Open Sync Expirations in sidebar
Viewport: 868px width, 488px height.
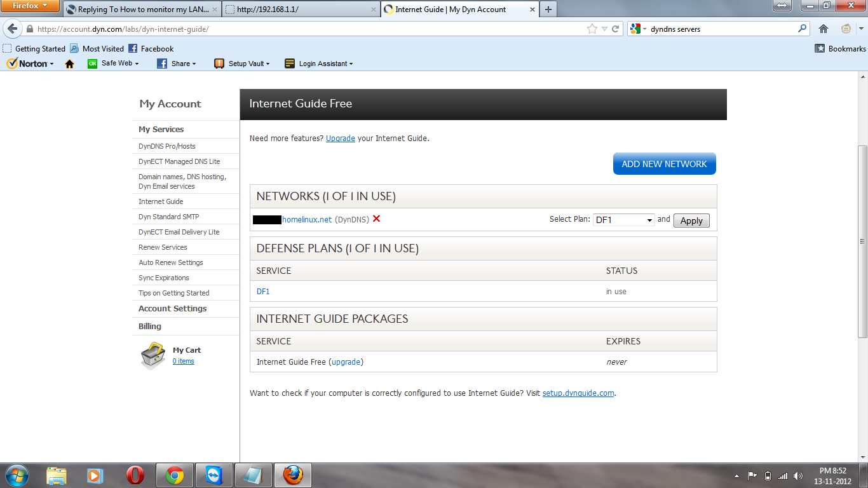[164, 278]
